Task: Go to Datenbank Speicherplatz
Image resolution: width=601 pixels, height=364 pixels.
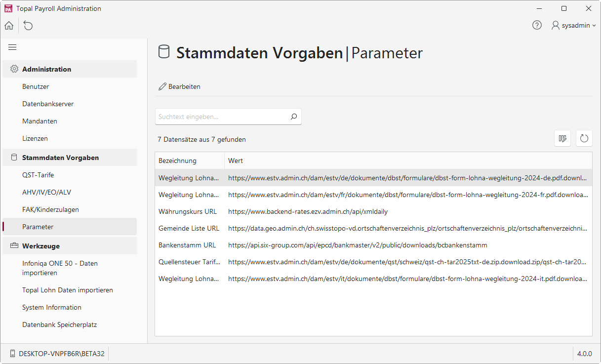Action: click(x=59, y=324)
